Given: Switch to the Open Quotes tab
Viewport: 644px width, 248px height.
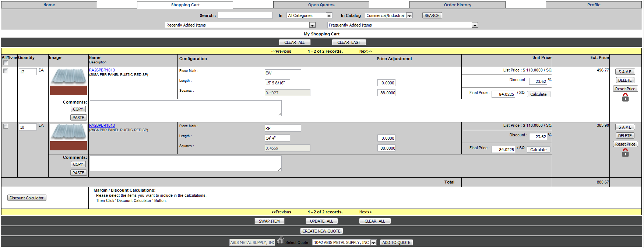Looking at the screenshot, I should pyautogui.click(x=321, y=5).
